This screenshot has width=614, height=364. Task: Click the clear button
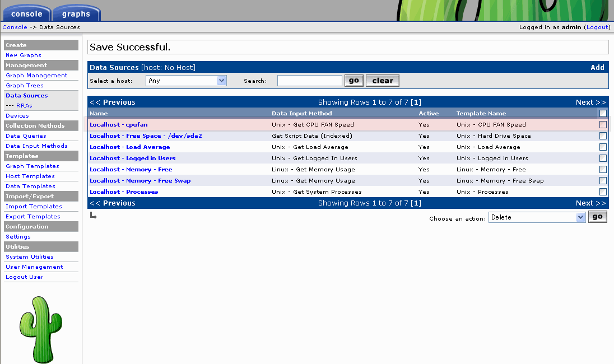pos(383,81)
